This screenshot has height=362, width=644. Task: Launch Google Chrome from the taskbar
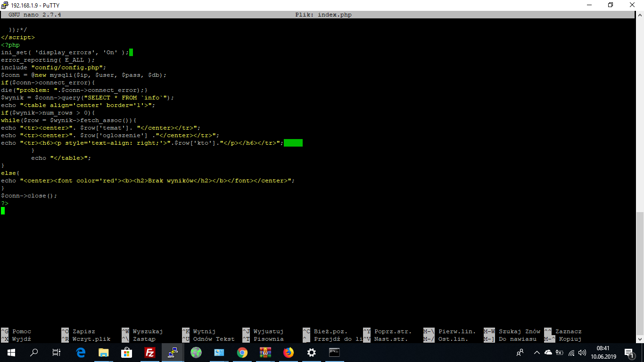[x=242, y=353]
